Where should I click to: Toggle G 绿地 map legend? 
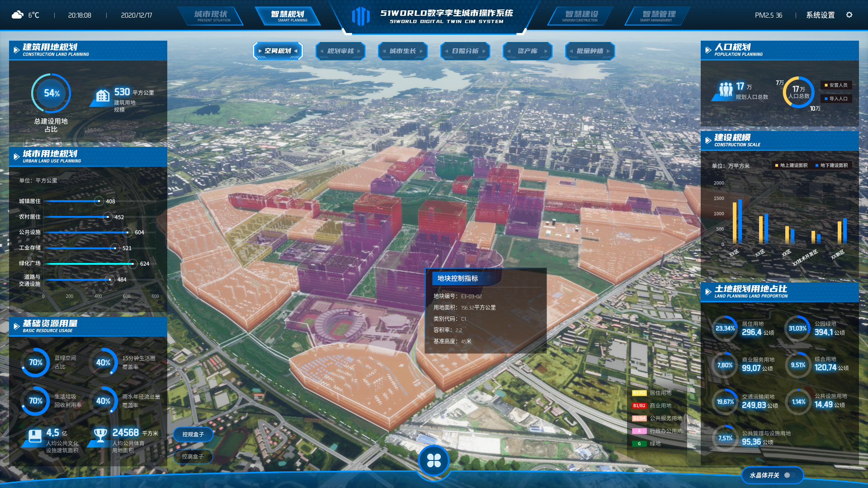[646, 444]
